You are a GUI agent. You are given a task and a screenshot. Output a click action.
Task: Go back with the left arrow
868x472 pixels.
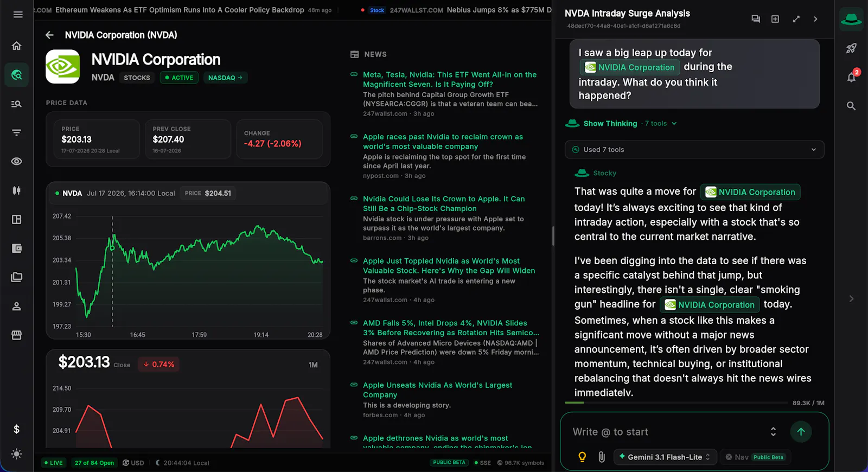[x=49, y=35]
